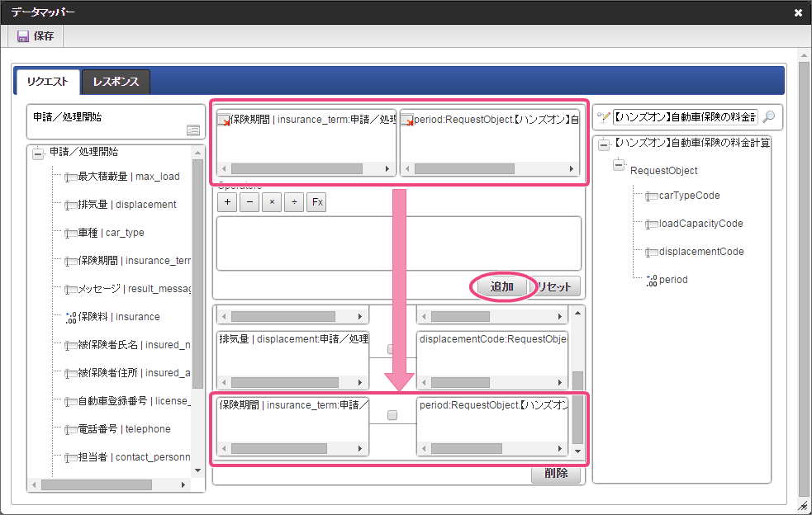Click the 保存 button label
812x515 pixels.
(x=44, y=36)
